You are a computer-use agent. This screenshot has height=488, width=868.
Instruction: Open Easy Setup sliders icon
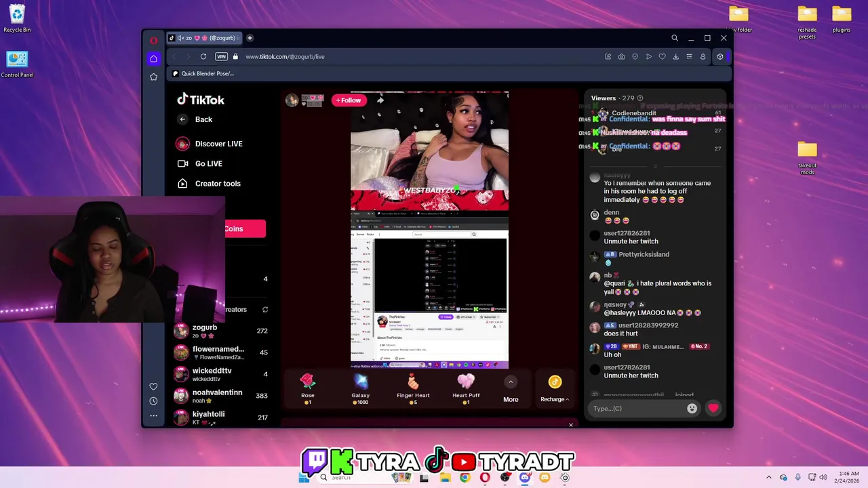click(689, 56)
